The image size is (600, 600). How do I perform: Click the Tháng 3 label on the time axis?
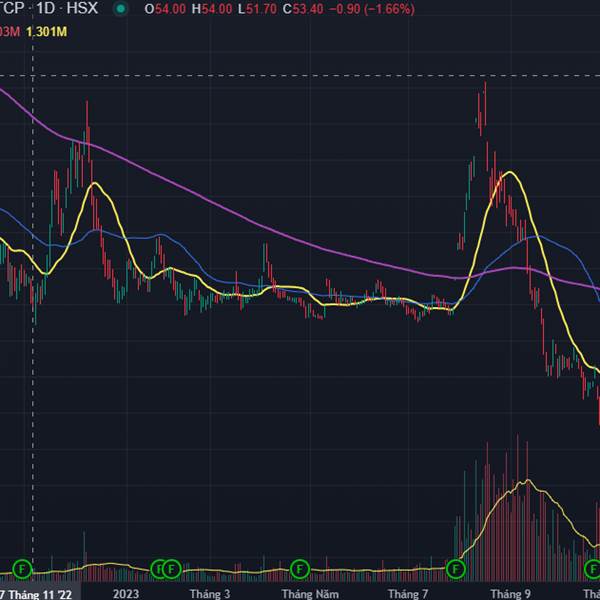coord(209,593)
